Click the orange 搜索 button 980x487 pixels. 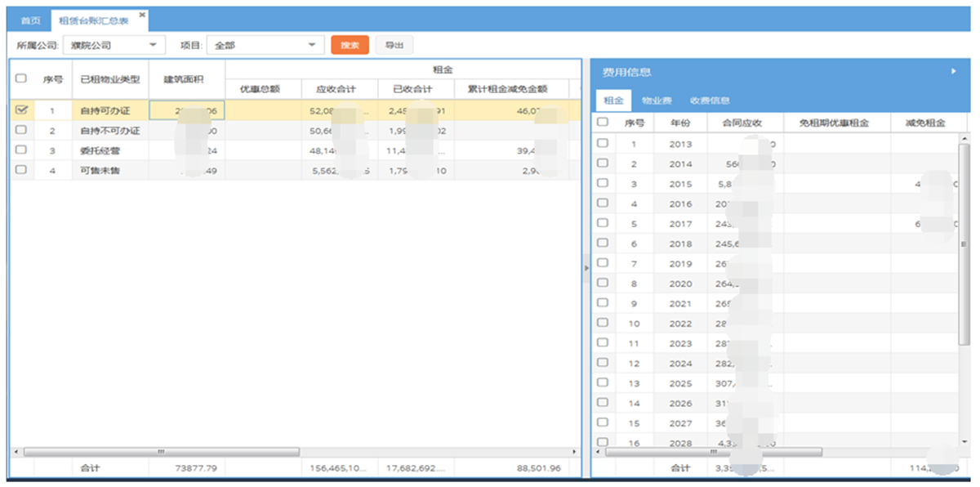click(350, 45)
